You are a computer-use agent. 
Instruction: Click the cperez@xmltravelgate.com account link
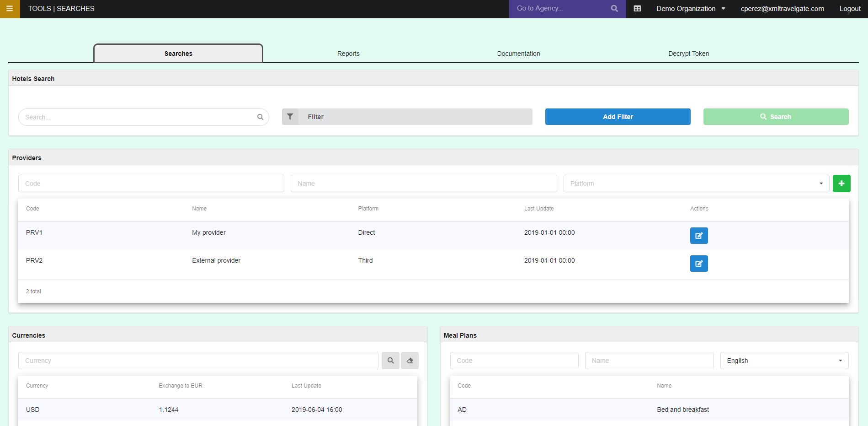(x=782, y=9)
